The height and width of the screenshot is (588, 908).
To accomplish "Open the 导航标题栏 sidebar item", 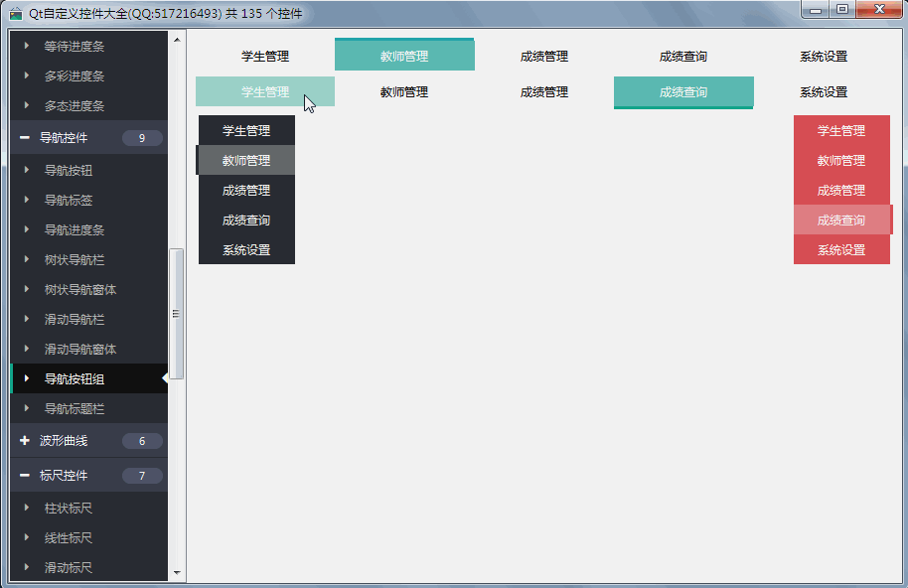I will tap(89, 408).
